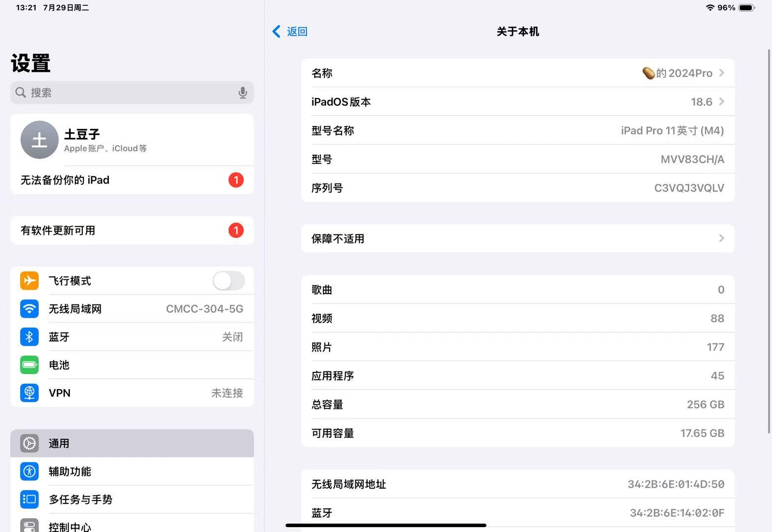Tap the microphone dictation icon in search
This screenshot has height=532, width=772.
point(242,93)
